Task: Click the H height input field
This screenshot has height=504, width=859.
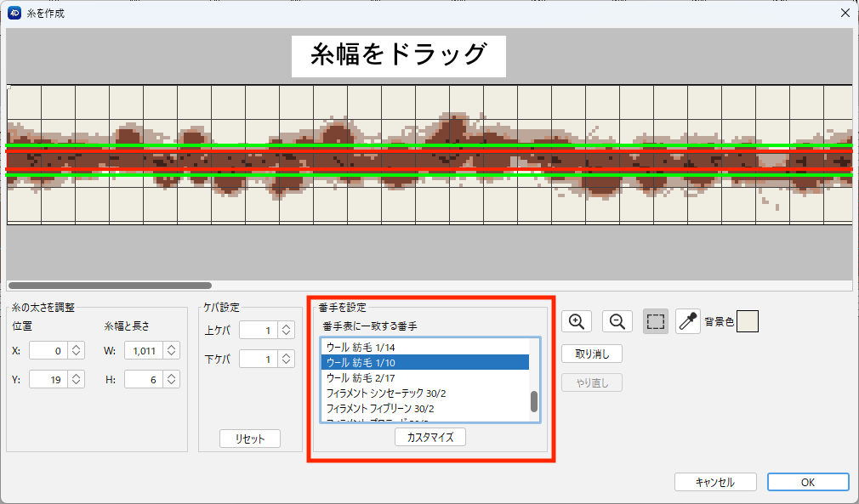Action: pyautogui.click(x=144, y=379)
